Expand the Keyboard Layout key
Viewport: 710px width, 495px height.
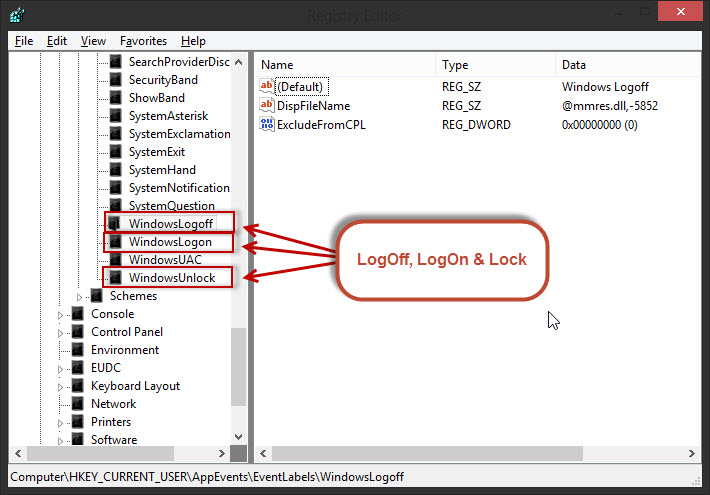tap(60, 387)
